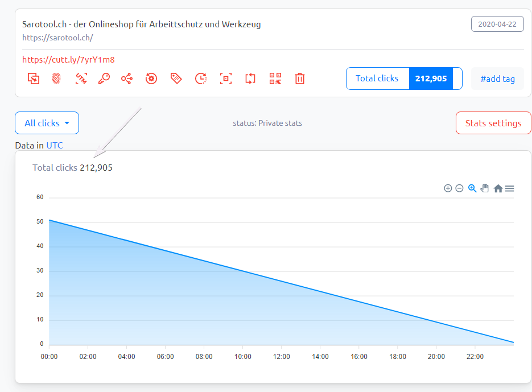Click the clock expiration icon
Viewport: 532px width, 392px height.
click(x=200, y=79)
